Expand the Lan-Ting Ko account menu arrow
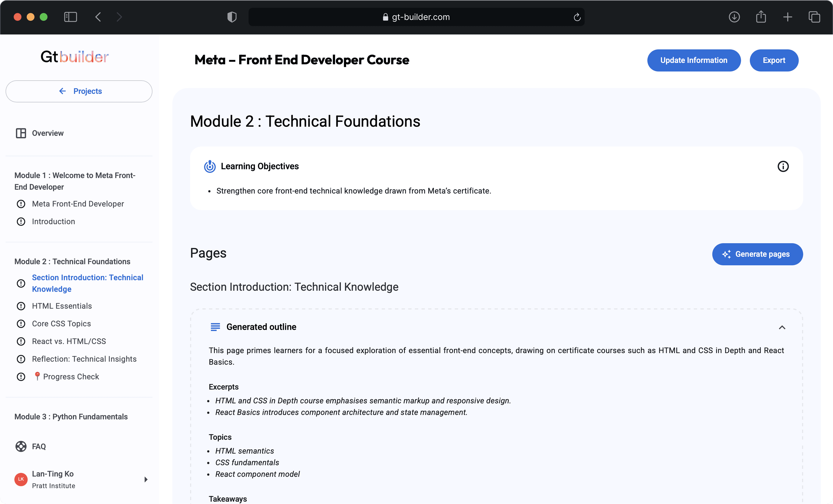Screen dimensions: 833x504 pos(146,479)
